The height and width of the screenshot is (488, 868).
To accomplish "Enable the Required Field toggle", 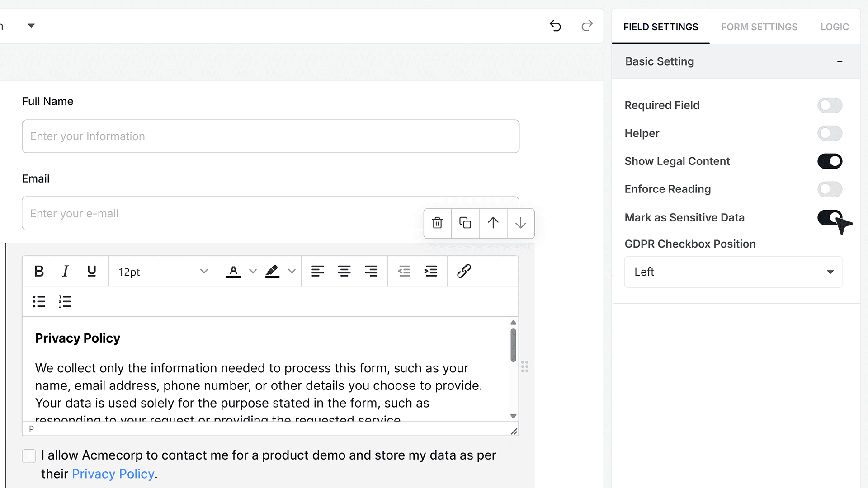I will 830,105.
